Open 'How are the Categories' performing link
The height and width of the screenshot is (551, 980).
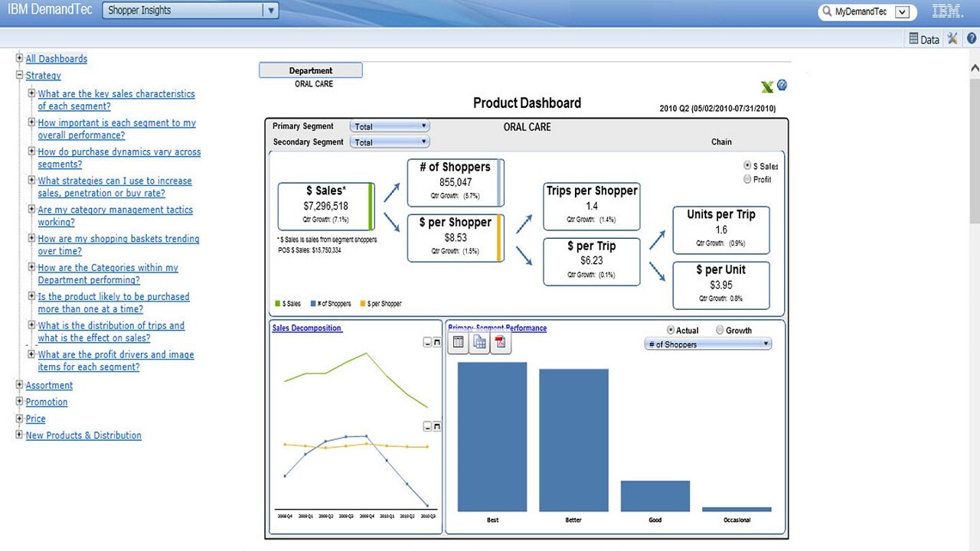click(108, 274)
